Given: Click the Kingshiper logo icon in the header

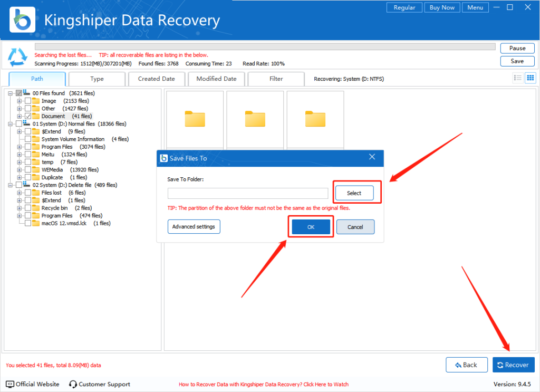Looking at the screenshot, I should coord(22,20).
